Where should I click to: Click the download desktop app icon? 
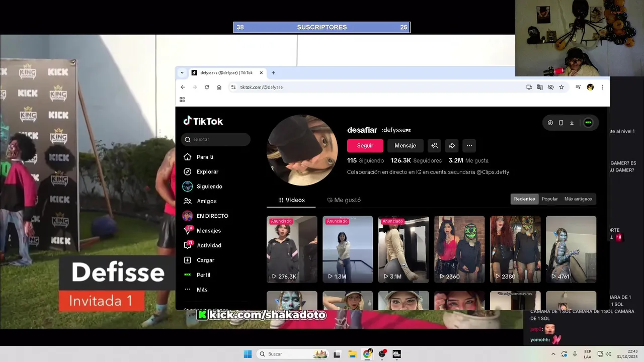pyautogui.click(x=572, y=123)
